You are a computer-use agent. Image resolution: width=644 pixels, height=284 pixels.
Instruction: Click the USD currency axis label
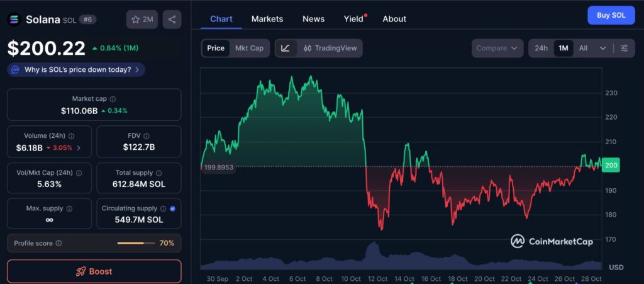click(x=616, y=268)
